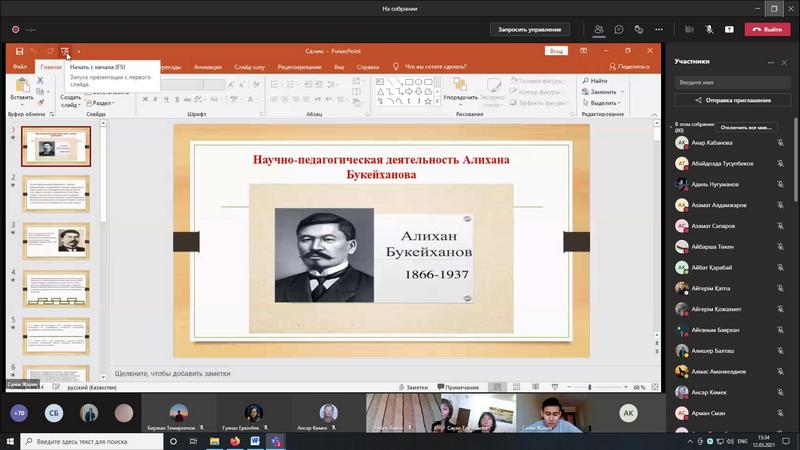Toggle normal view button in the status bar
Image resolution: width=800 pixels, height=450 pixels.
(x=497, y=387)
